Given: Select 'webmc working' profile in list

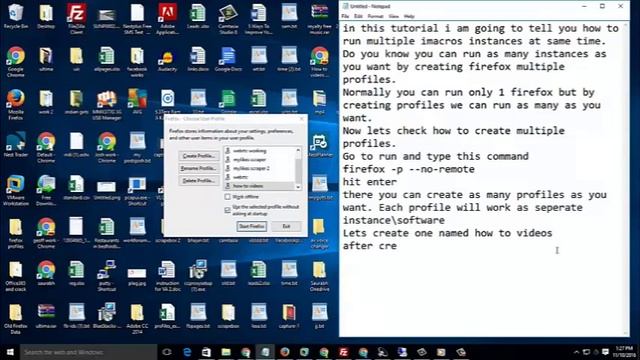Looking at the screenshot, I should pyautogui.click(x=259, y=151).
